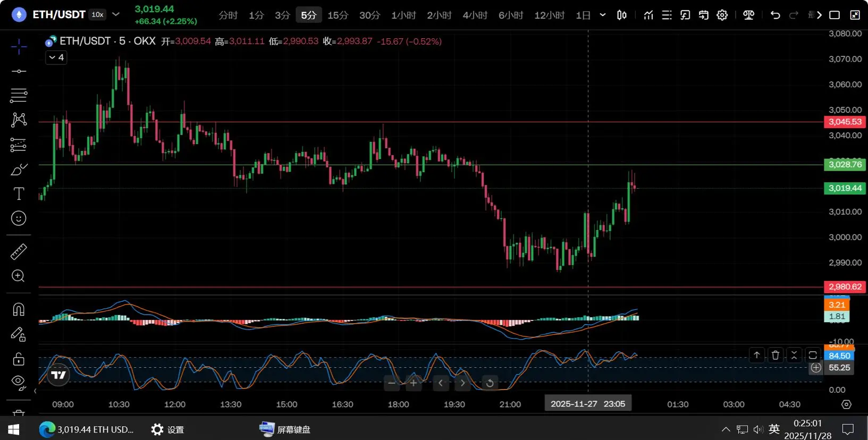Click the plus button on price axis
Viewport: 868px width, 440px height.
(x=816, y=367)
